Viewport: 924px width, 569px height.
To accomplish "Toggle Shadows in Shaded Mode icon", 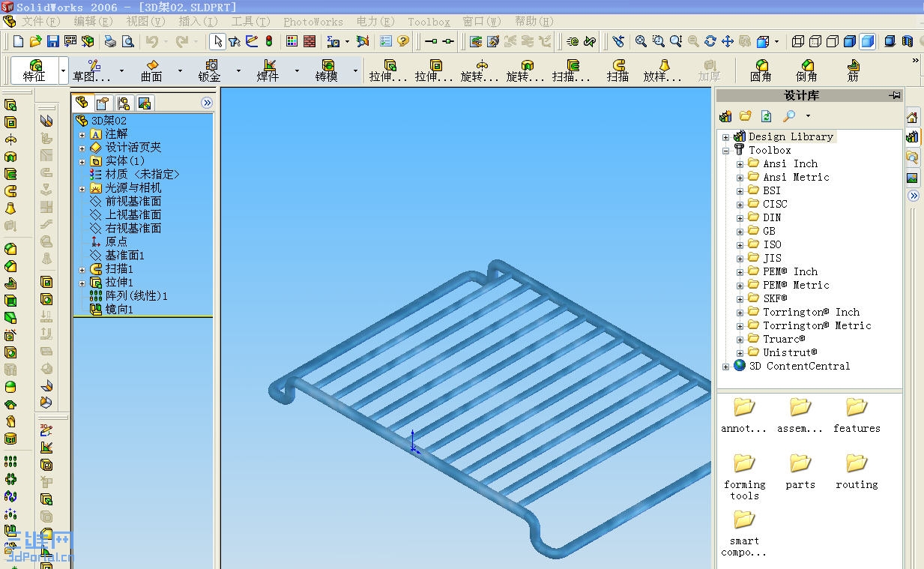I will pos(890,41).
